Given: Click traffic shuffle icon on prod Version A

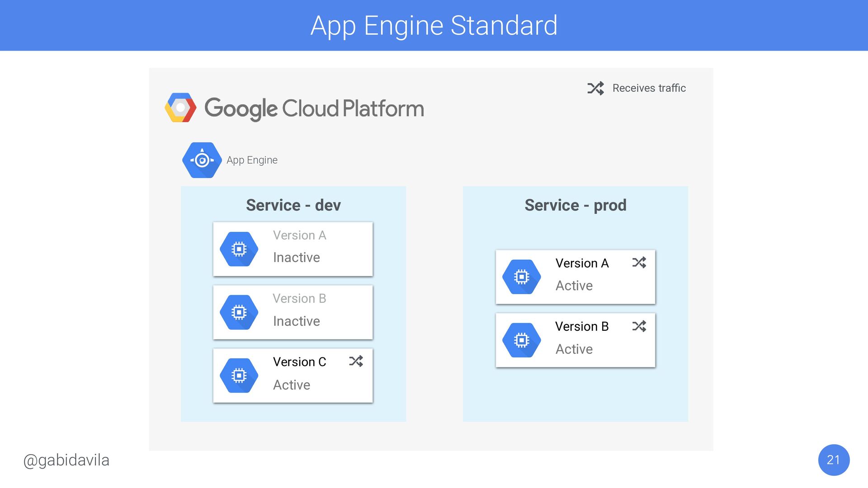Looking at the screenshot, I should tap(639, 262).
